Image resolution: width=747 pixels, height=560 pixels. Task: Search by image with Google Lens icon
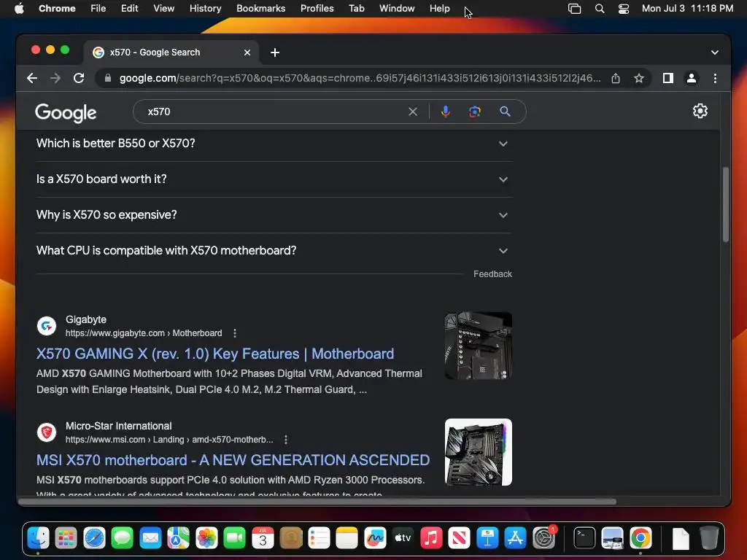(x=474, y=112)
